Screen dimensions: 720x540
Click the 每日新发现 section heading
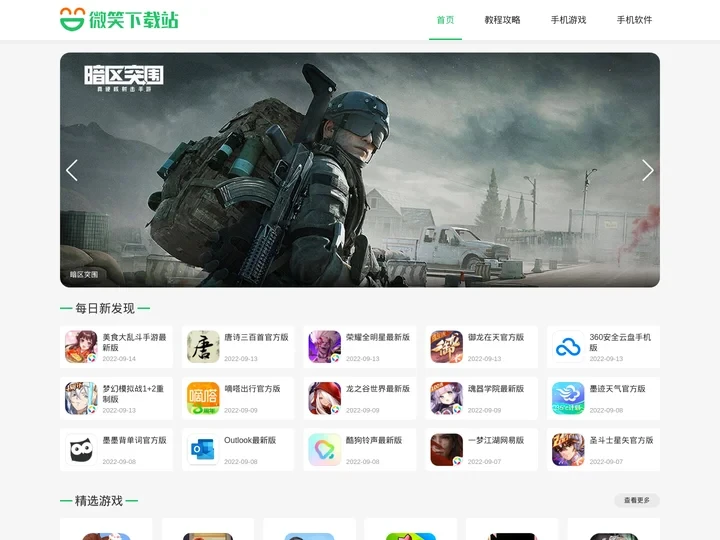point(105,308)
